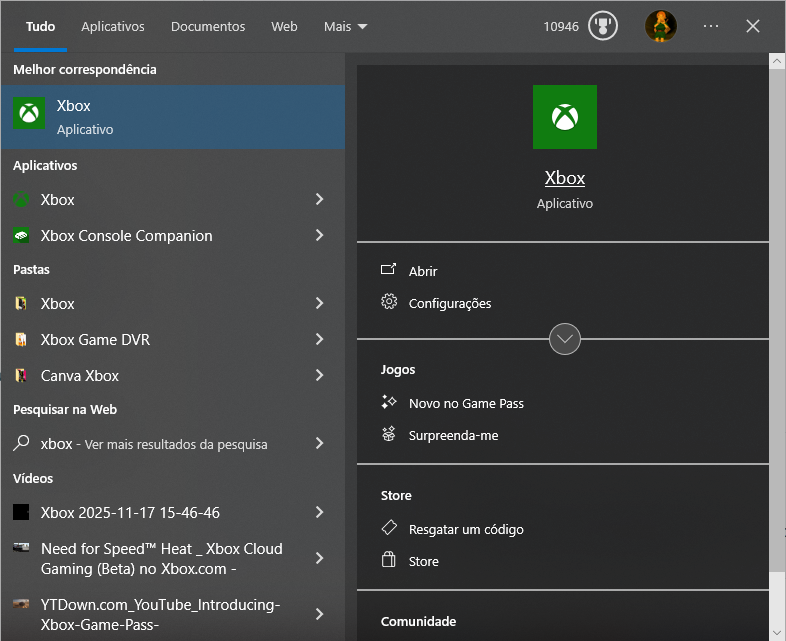Open Configurações for the Xbox app

click(449, 303)
